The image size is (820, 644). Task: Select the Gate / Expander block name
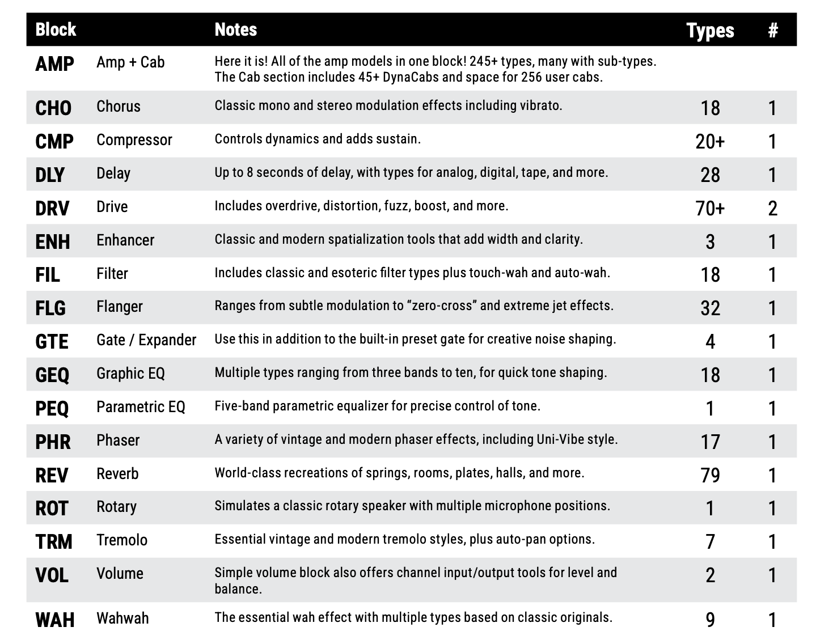click(x=146, y=340)
